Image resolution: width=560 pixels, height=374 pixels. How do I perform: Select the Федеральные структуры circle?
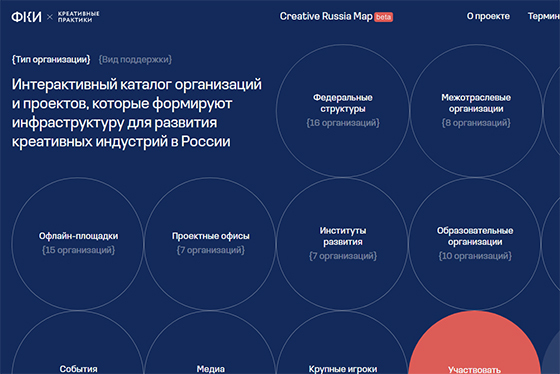click(342, 110)
